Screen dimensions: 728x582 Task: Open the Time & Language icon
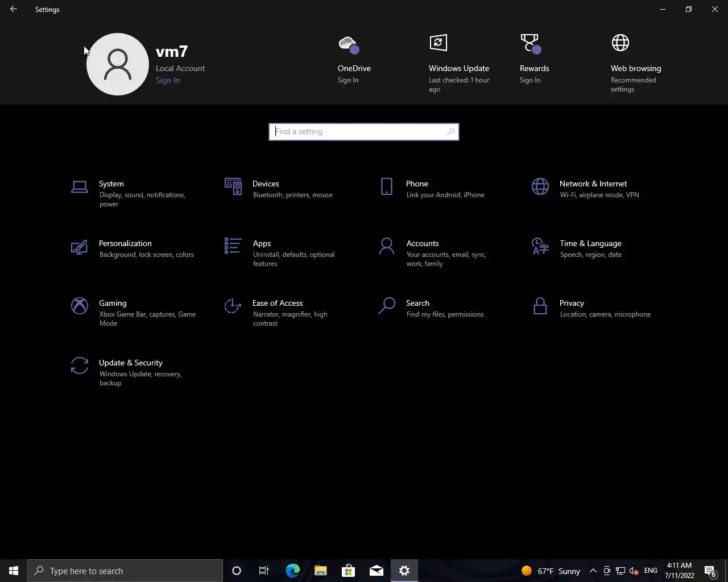[540, 246]
